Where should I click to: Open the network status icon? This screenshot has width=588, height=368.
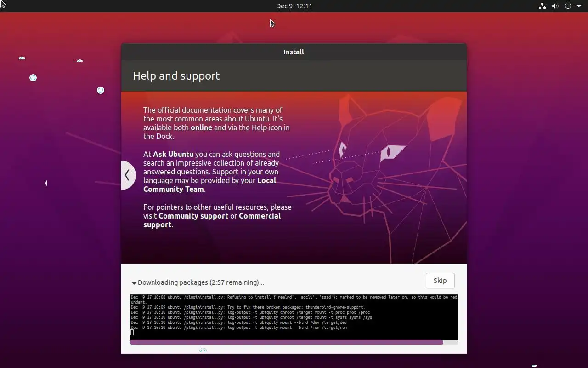542,6
